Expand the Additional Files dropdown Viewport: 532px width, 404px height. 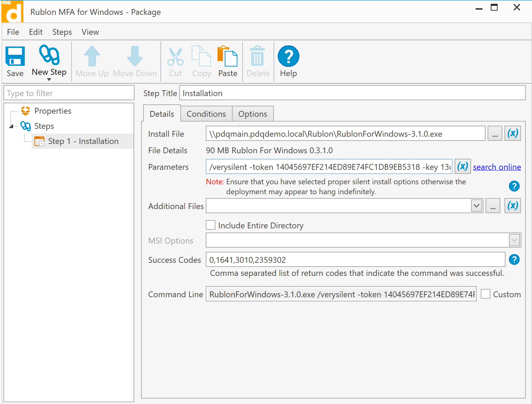click(476, 206)
